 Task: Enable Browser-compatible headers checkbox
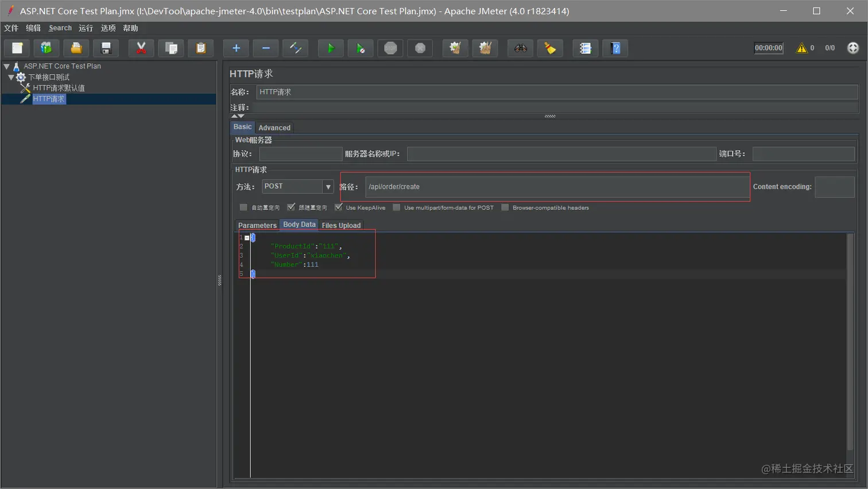coord(505,207)
